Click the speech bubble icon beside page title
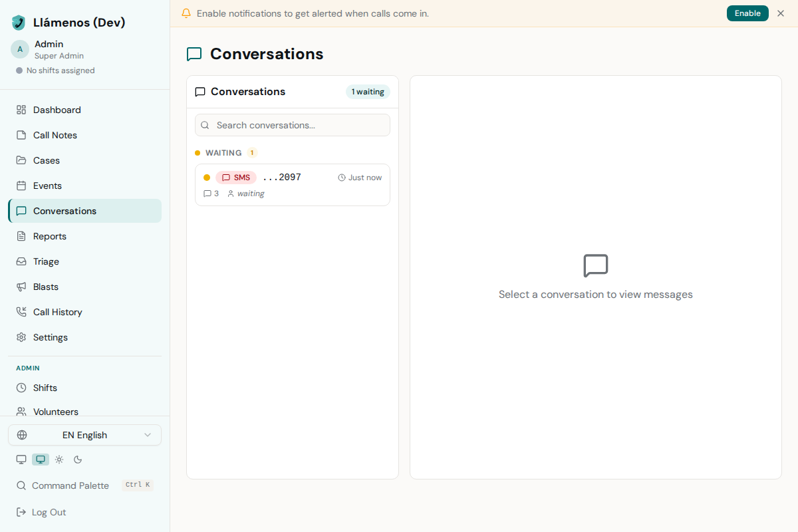Screen dimensions: 798x532 (x=194, y=55)
